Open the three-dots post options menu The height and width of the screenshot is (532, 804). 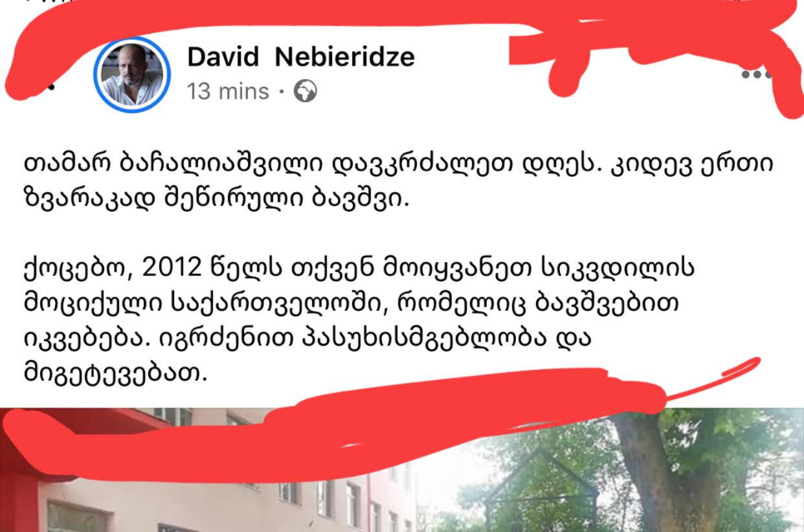[x=756, y=75]
